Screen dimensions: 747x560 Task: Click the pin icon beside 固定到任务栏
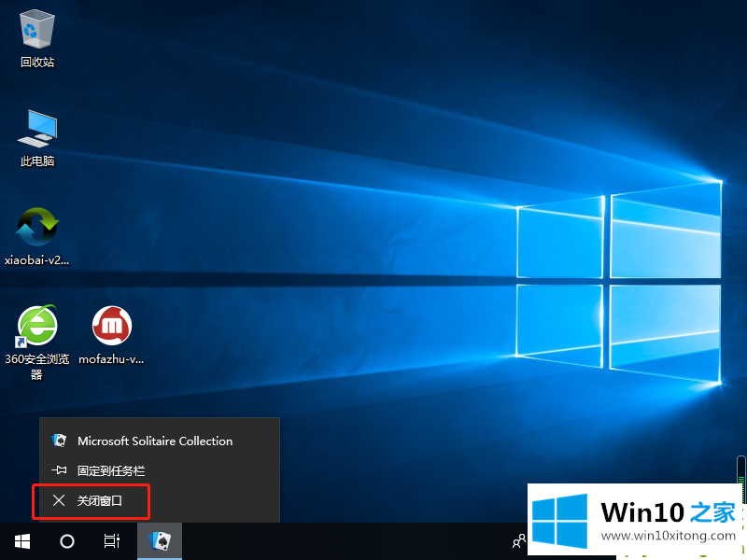(59, 471)
